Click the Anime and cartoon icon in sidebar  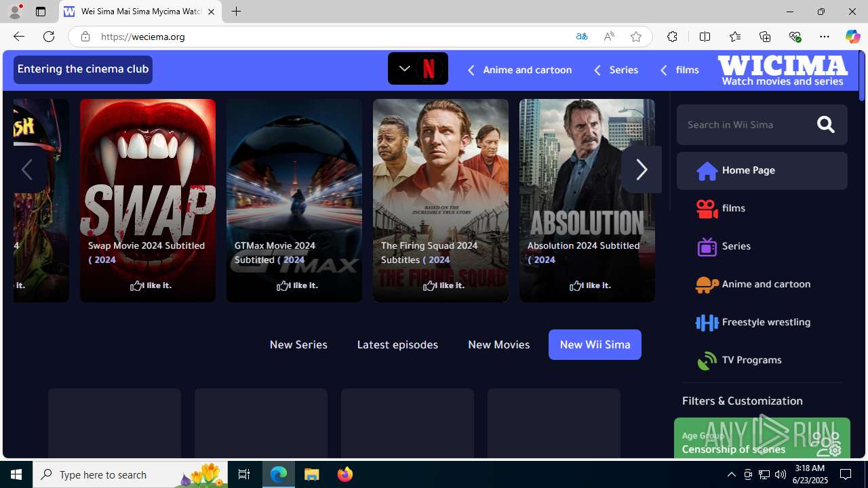pos(707,285)
